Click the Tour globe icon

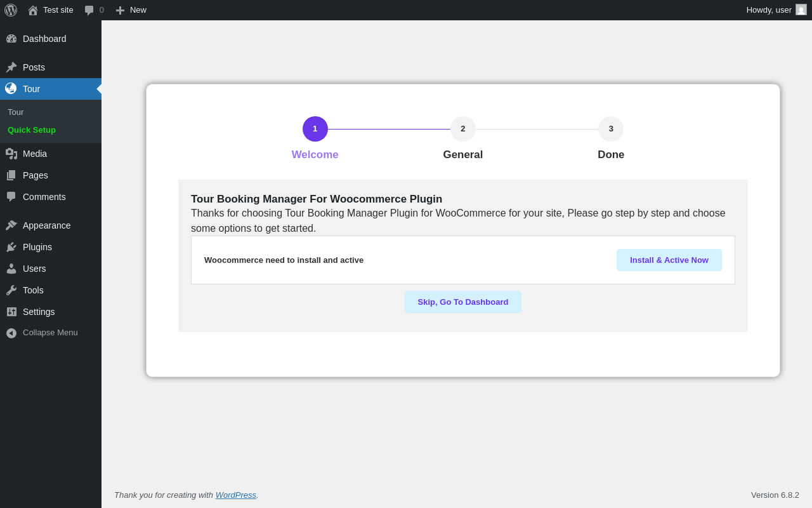tap(11, 88)
